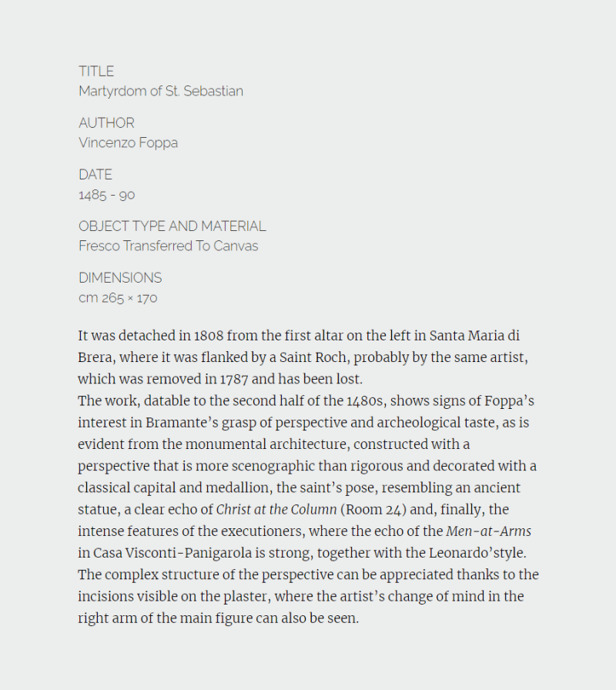Image resolution: width=616 pixels, height=690 pixels.
Task: Click the OBJECT TYPE AND MATERIAL label
Action: [172, 226]
